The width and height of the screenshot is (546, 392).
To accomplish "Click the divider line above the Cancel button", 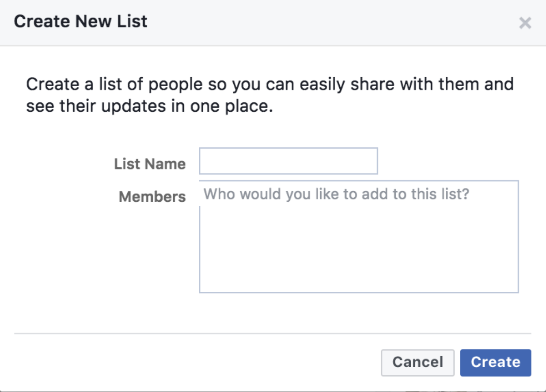I will click(x=273, y=334).
